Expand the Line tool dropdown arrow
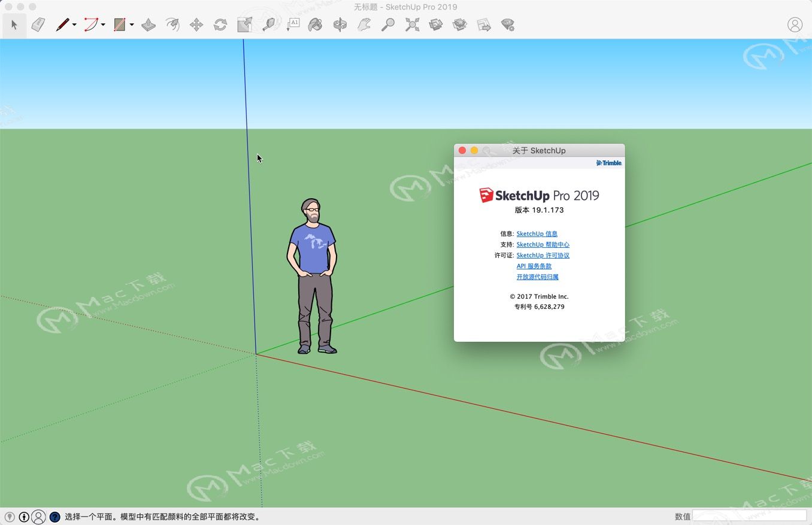Viewport: 812px width, 525px height. pyautogui.click(x=74, y=25)
